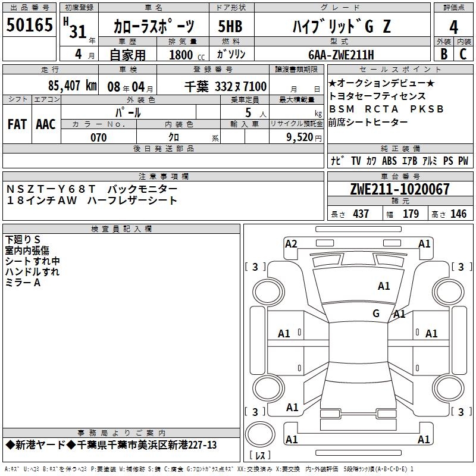Click inspector note ハンドルすれ
The image size is (476, 476).
(x=32, y=272)
